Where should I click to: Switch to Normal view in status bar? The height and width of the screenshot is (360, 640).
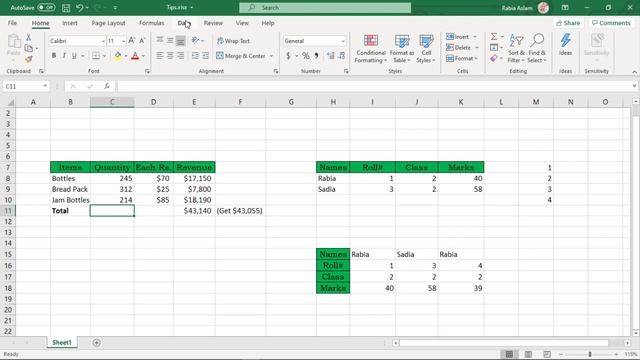pos(509,354)
